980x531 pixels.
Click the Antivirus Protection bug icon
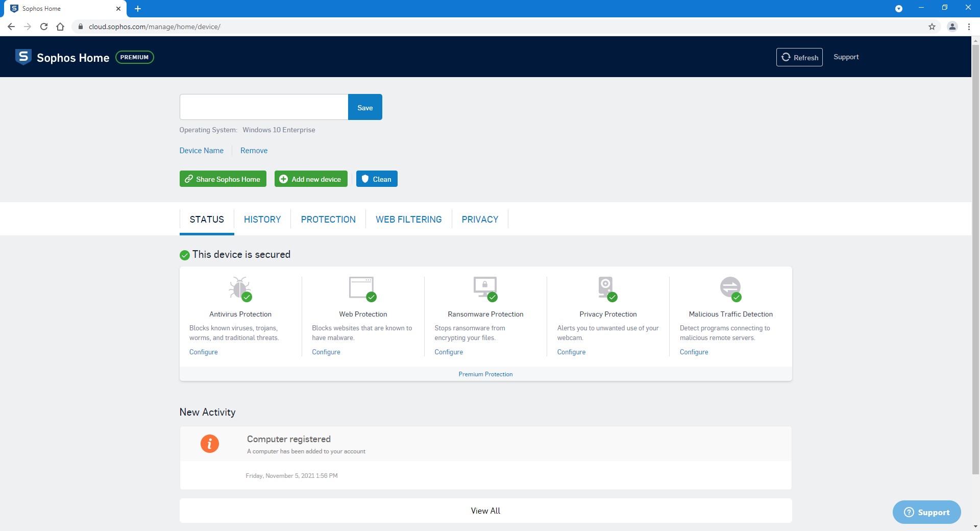(x=240, y=289)
